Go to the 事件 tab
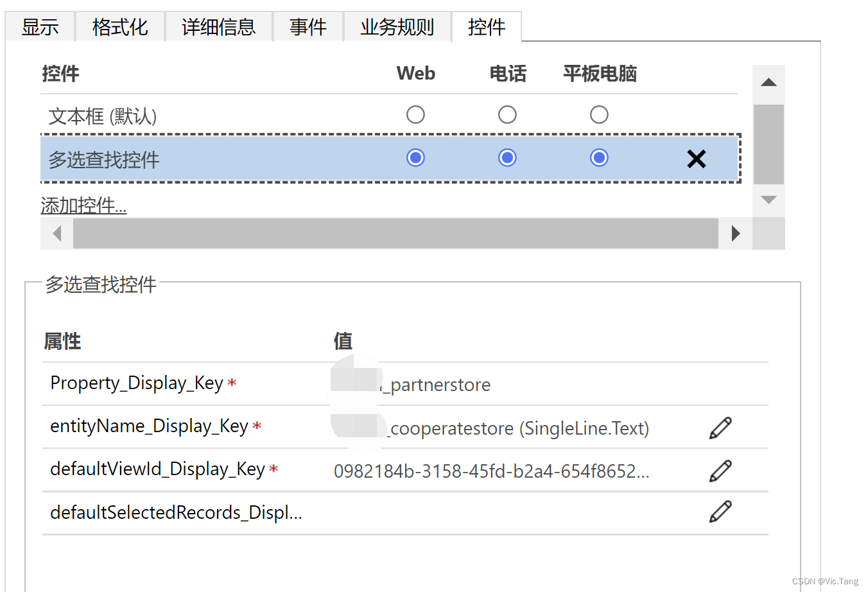The width and height of the screenshot is (868, 592). click(308, 27)
